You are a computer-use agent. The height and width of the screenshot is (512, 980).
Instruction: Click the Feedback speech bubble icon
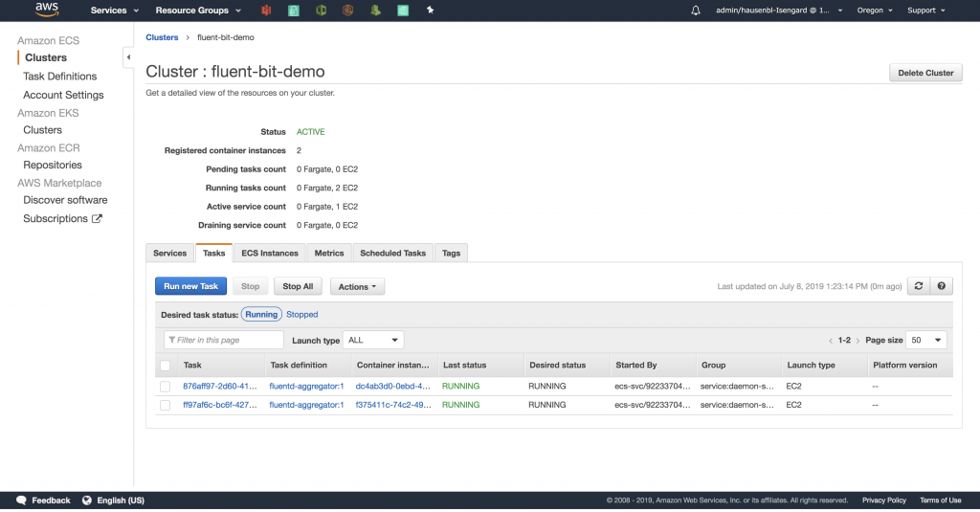click(21, 501)
